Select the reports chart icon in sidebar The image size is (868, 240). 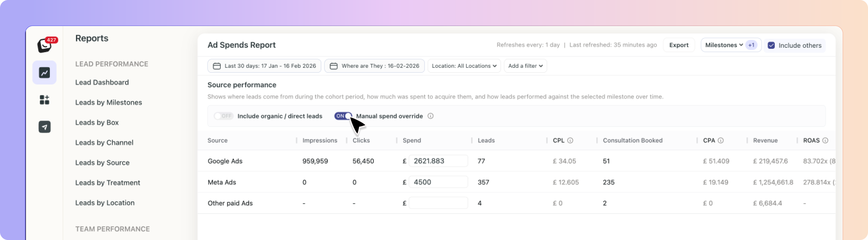point(44,73)
